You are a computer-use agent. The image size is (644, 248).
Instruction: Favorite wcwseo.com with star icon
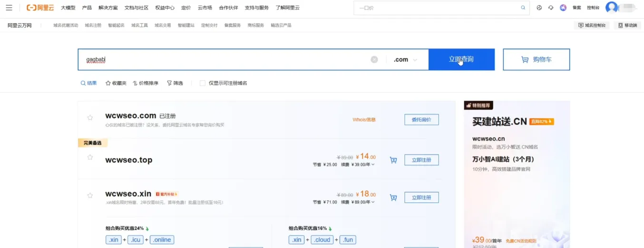(x=90, y=117)
